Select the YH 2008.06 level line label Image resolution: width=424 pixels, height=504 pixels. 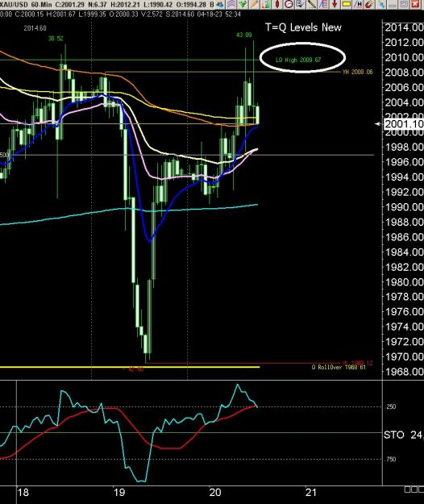(358, 72)
